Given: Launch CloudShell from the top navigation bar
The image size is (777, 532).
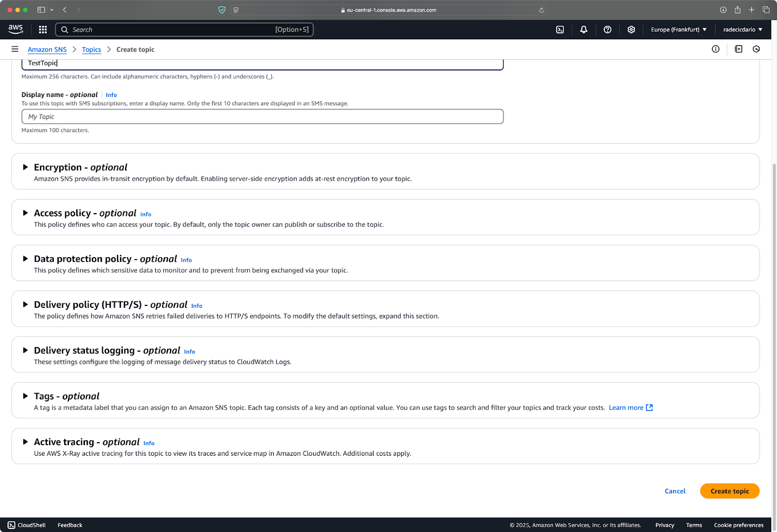Looking at the screenshot, I should tap(560, 30).
